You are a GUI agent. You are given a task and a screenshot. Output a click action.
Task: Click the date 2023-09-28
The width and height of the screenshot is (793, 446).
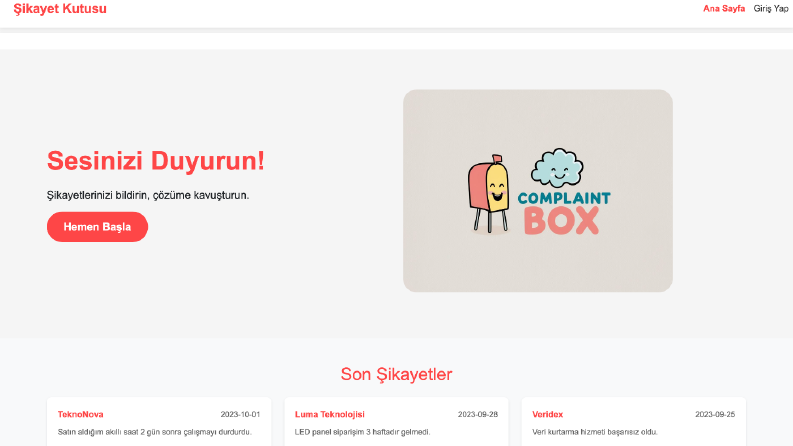(477, 414)
